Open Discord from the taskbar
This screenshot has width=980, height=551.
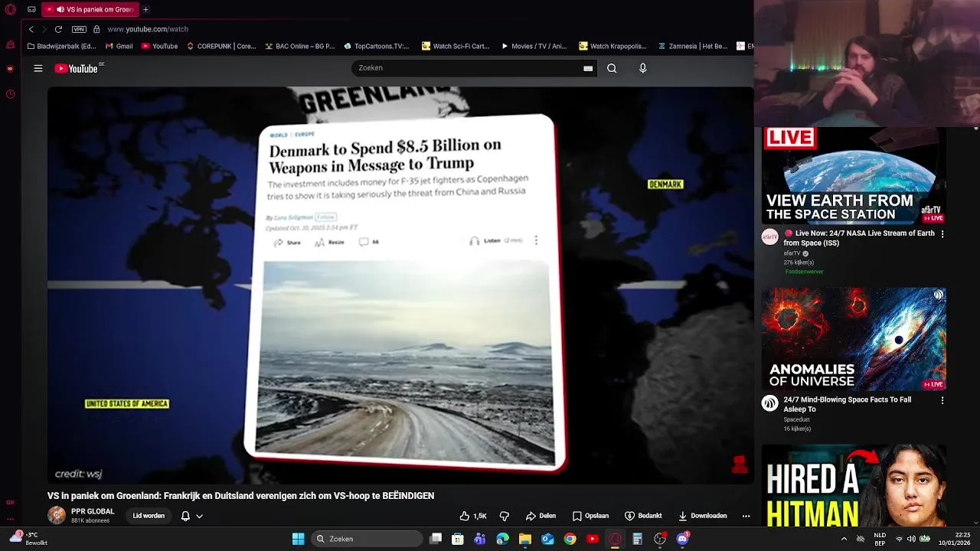click(x=683, y=539)
